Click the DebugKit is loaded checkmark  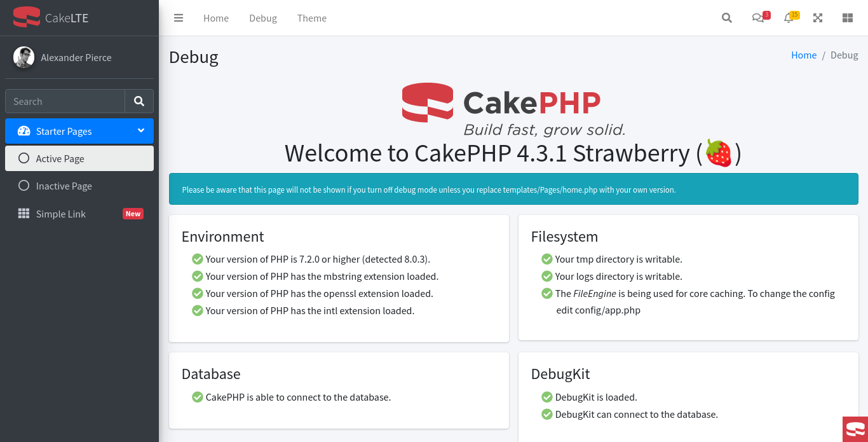click(x=546, y=397)
